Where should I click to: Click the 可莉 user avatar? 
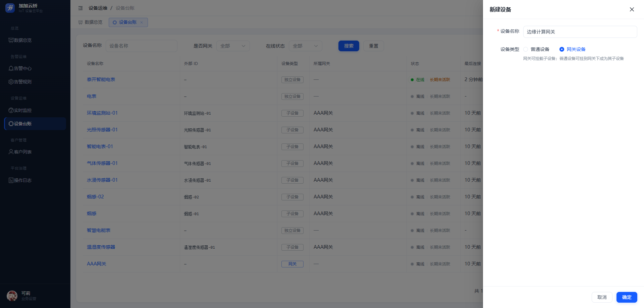click(12, 296)
